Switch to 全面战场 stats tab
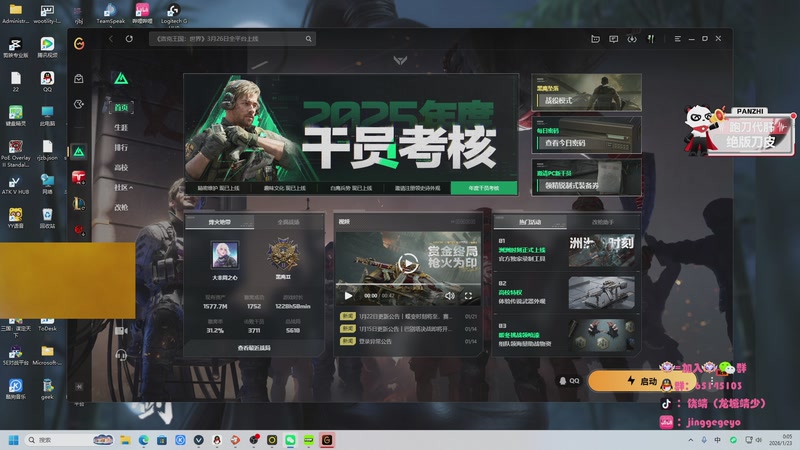 pos(289,222)
